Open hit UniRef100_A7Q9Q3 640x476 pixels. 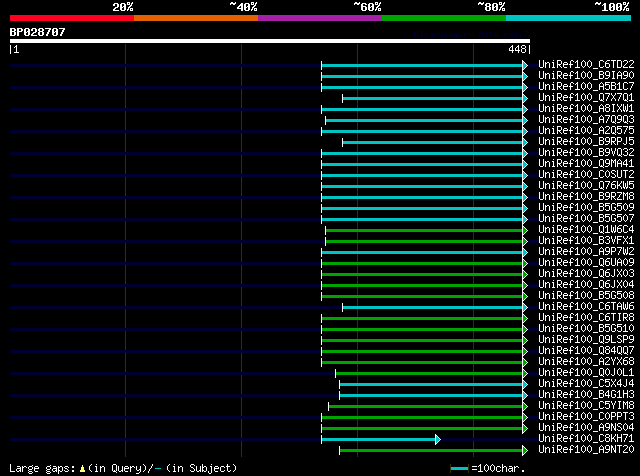pyautogui.click(x=586, y=120)
